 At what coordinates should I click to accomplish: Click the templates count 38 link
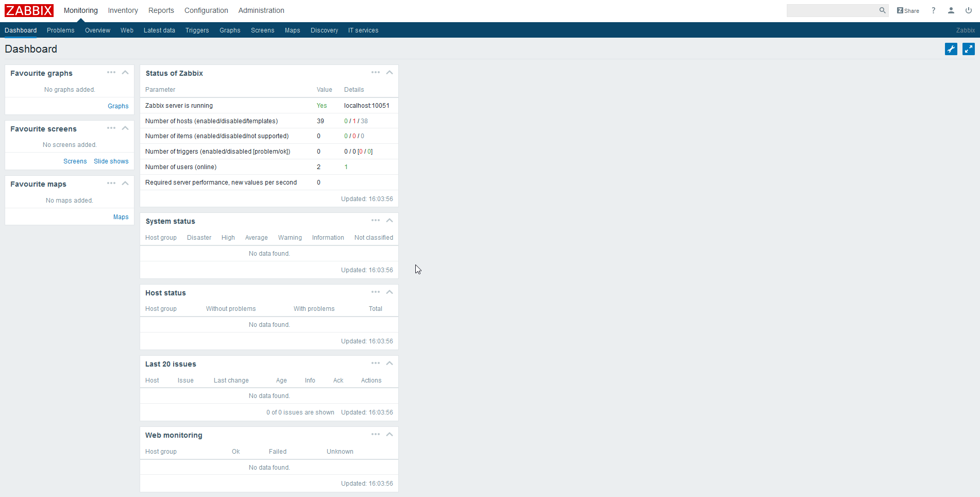pos(364,121)
